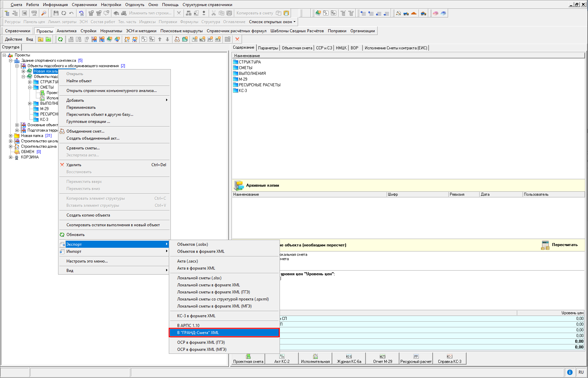Click the red X delete icon in projects toolbar
588x378 pixels.
tap(237, 39)
